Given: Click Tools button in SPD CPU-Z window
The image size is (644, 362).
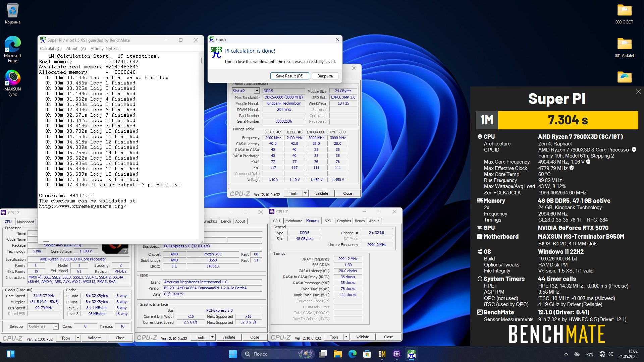Looking at the screenshot, I should 293,193.
